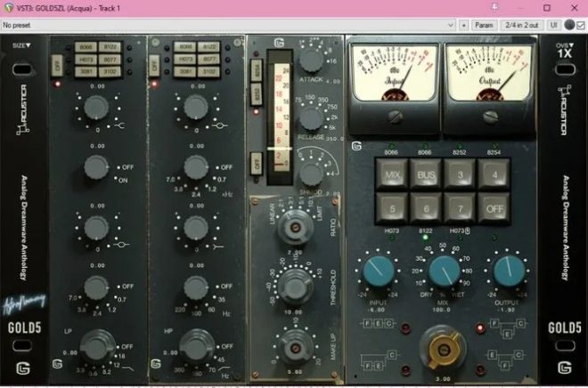Click the blue OUTPUT gain knob
588x388 pixels.
pos(509,271)
